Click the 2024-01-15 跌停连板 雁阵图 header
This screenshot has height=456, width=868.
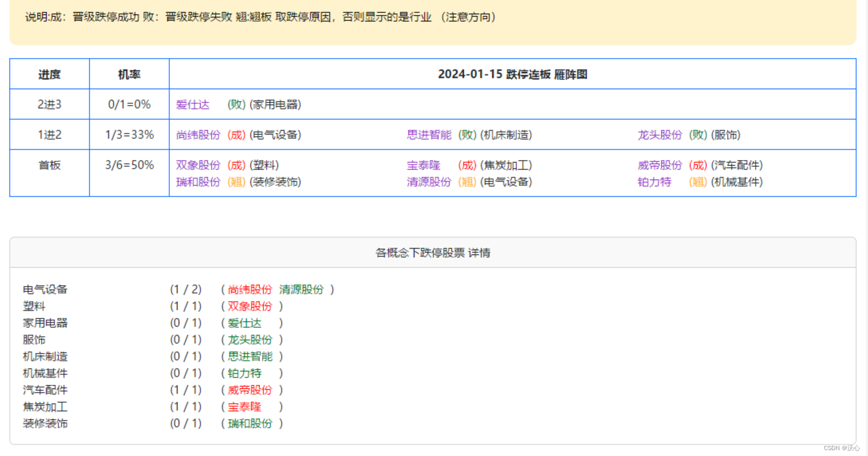point(512,74)
